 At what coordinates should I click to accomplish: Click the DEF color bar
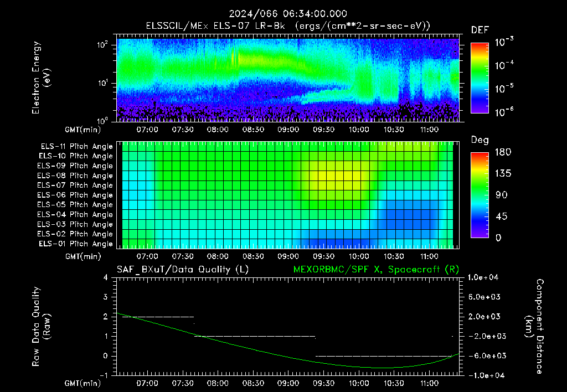[x=480, y=78]
